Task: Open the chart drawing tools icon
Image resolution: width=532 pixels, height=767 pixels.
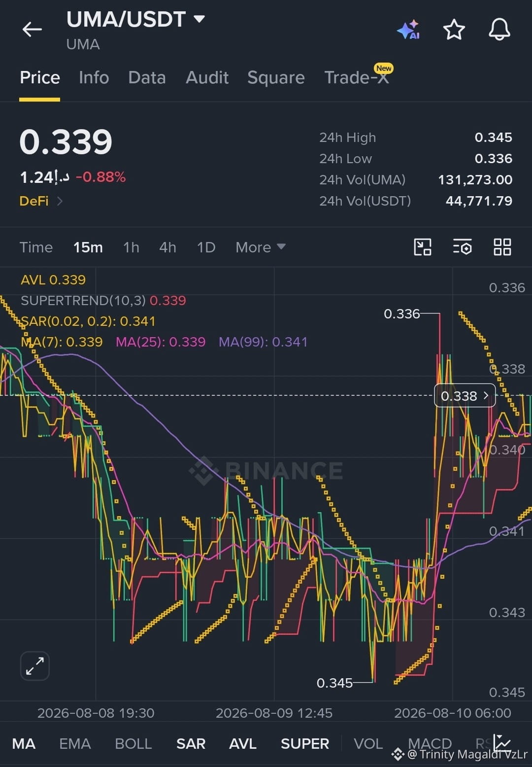Action: tap(423, 247)
